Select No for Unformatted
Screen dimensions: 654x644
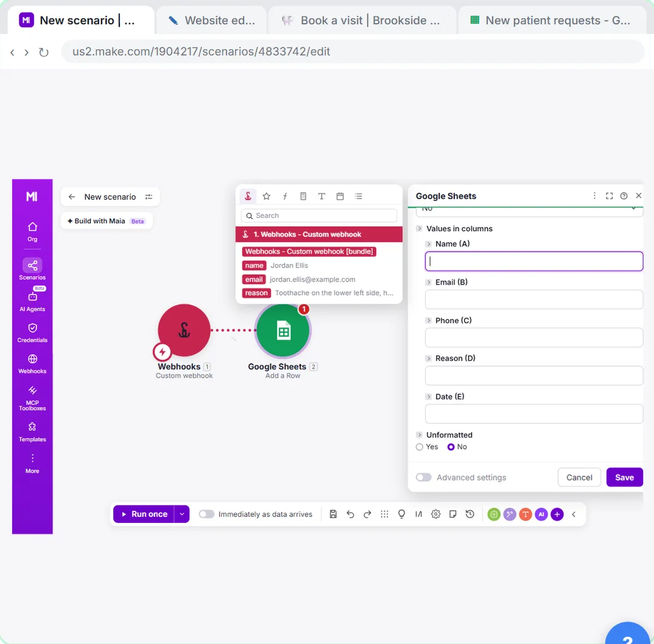(451, 447)
